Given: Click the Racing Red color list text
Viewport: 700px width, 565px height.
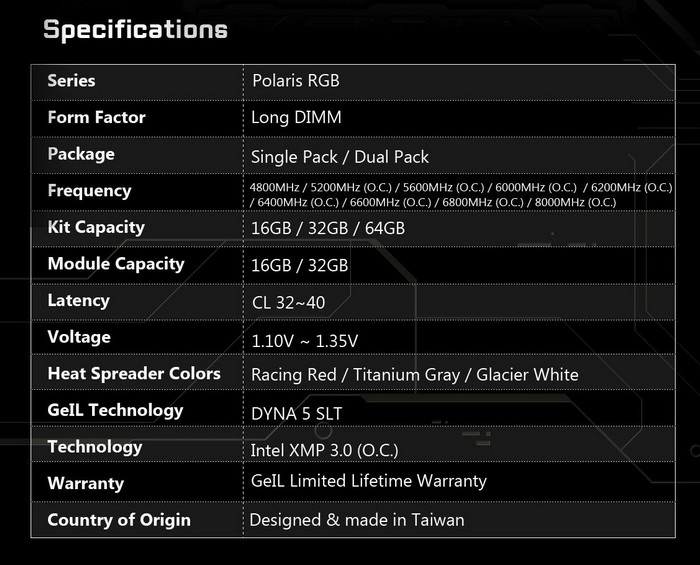Looking at the screenshot, I should [x=414, y=375].
